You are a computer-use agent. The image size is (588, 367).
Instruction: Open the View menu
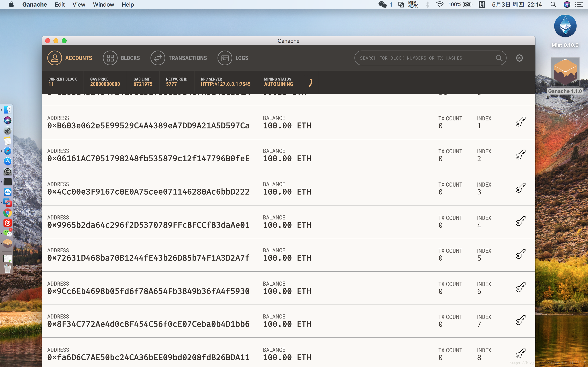[x=79, y=4]
